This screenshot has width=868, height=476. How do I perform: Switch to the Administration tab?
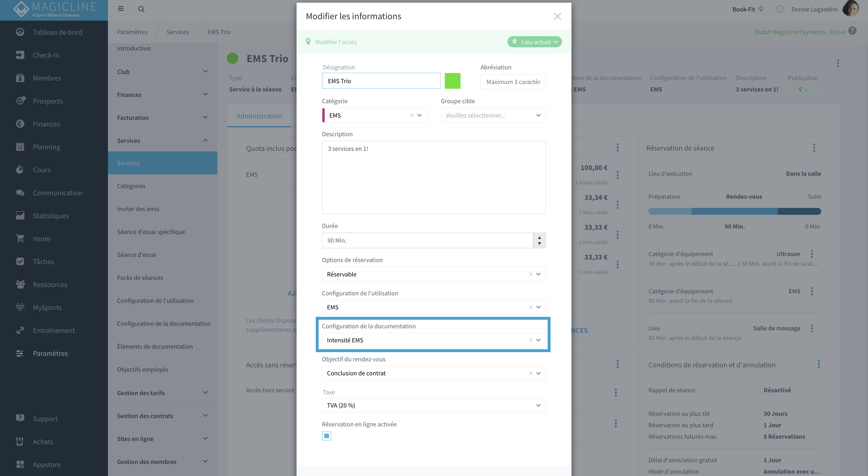(259, 116)
